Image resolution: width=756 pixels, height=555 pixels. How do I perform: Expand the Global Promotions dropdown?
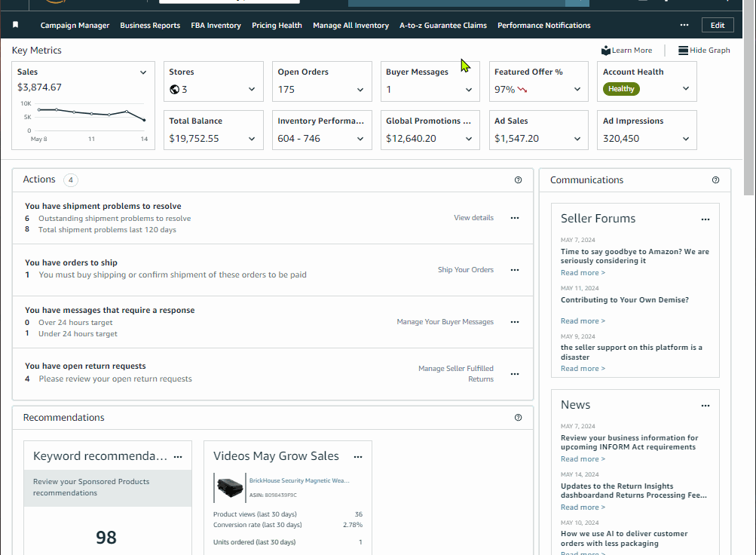(469, 139)
